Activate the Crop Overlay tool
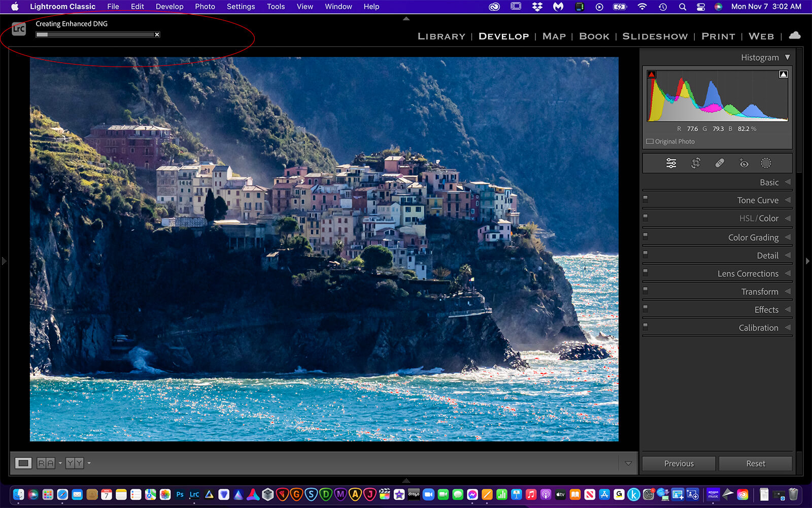The width and height of the screenshot is (812, 508). point(696,163)
